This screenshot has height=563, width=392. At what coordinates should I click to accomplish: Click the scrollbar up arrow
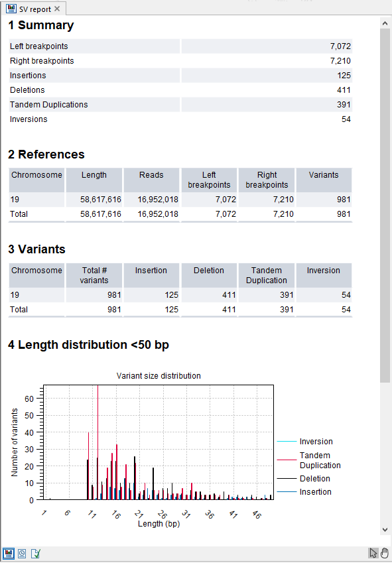click(x=385, y=24)
